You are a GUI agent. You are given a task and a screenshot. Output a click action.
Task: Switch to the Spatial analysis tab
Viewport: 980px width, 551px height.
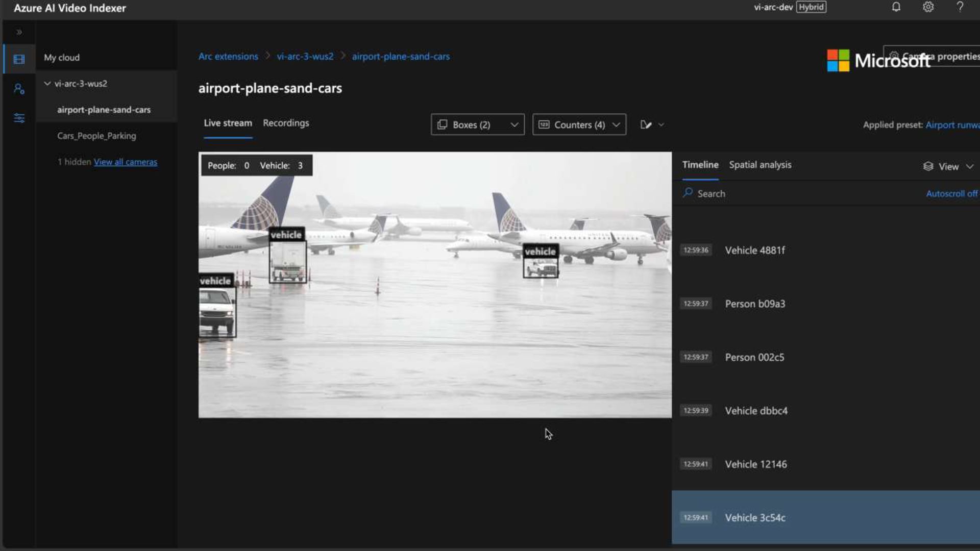click(x=759, y=165)
